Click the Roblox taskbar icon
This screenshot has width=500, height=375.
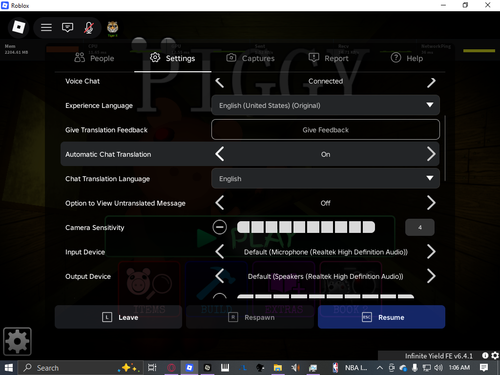tap(189, 368)
